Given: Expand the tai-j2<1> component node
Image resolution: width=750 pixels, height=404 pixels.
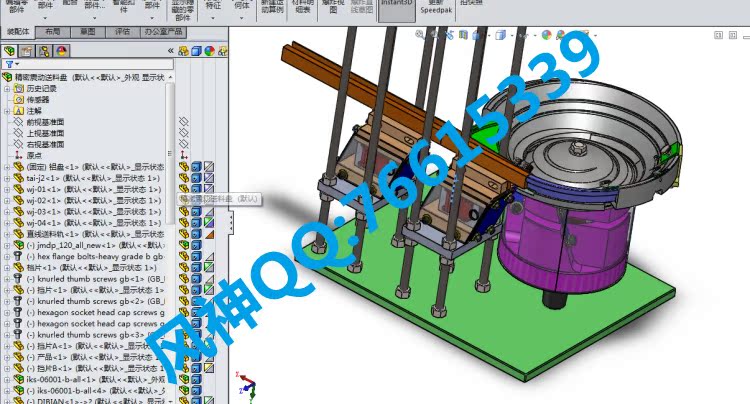Looking at the screenshot, I should [7, 178].
